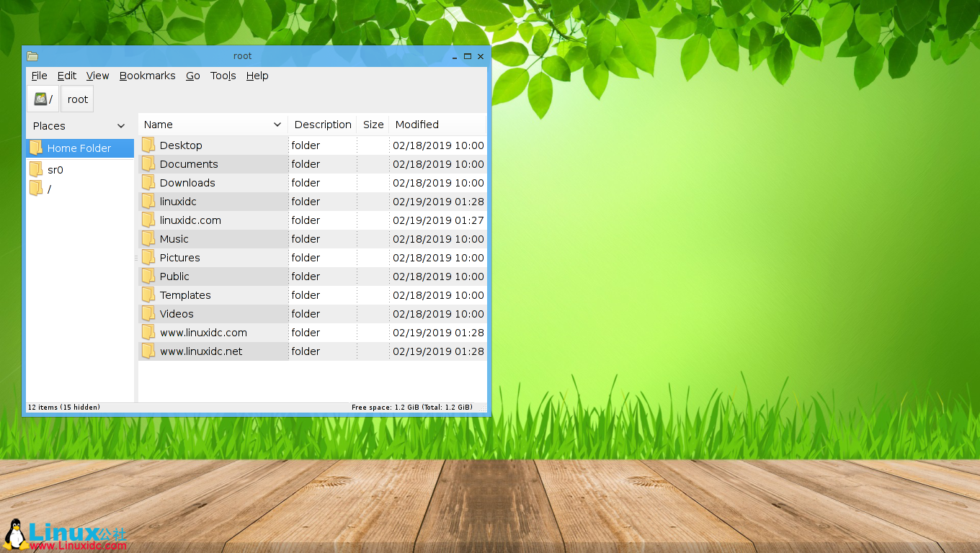Toggle the Name column sort arrow
This screenshot has height=553, width=980.
pyautogui.click(x=277, y=125)
